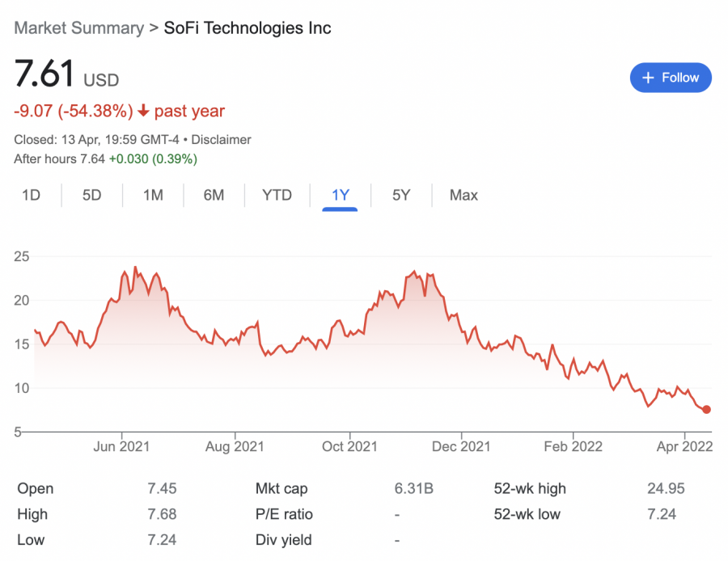Select the Max range tab

[x=463, y=195]
